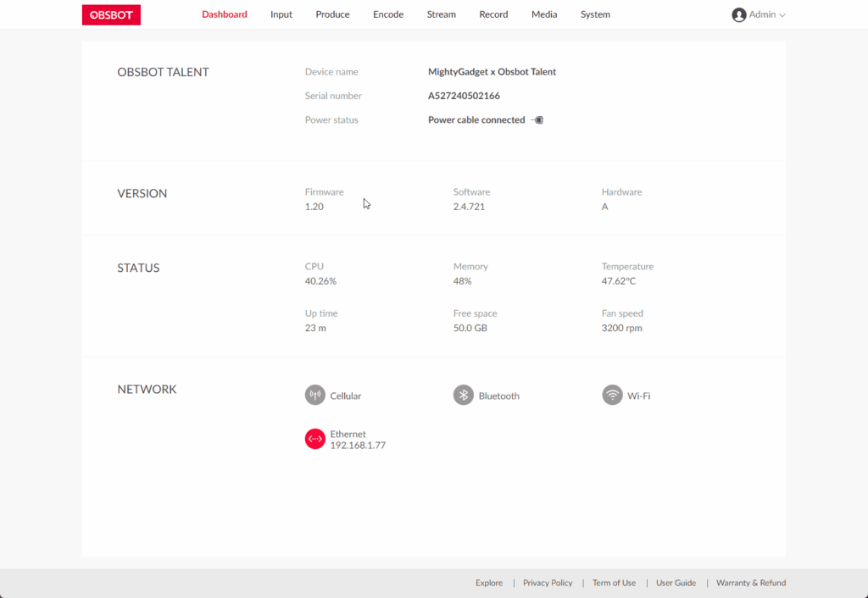
Task: Select the Stream tab
Action: click(x=442, y=14)
